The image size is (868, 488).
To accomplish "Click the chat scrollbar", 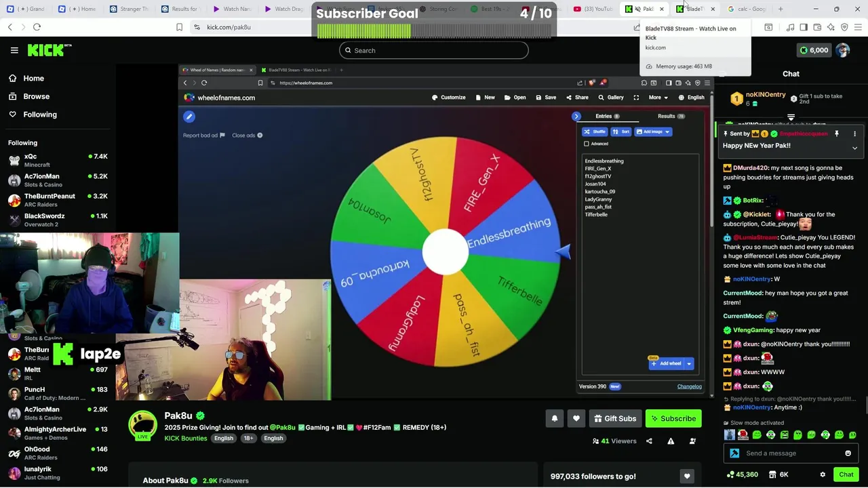I will click(865, 407).
